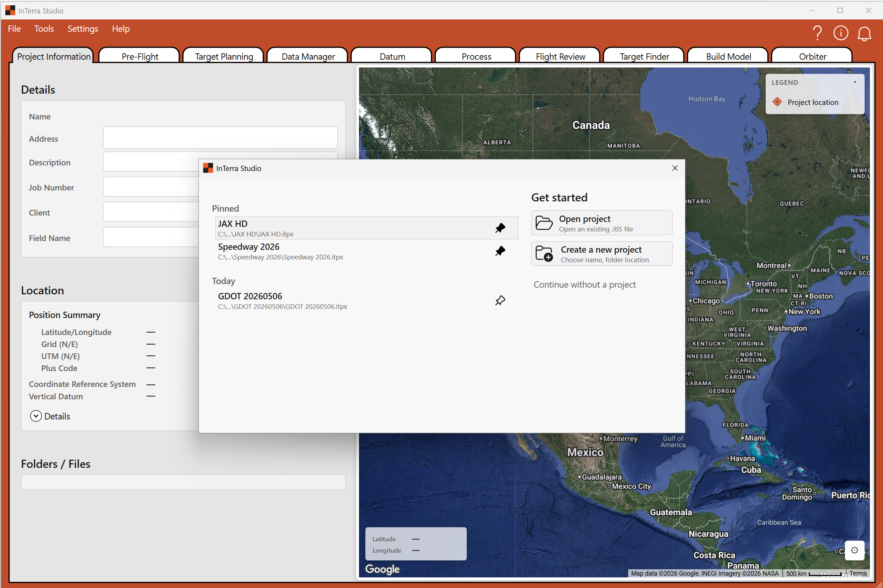Click the Client input field
This screenshot has height=588, width=883.
point(151,212)
